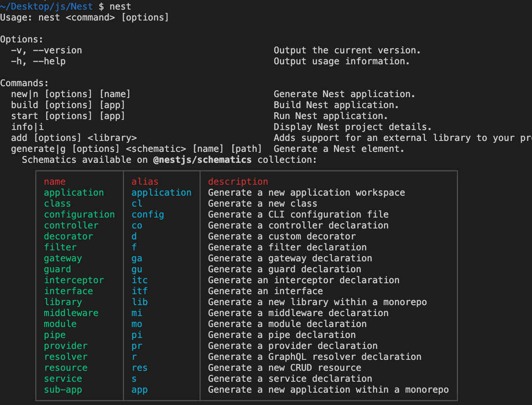Click the bold '@nestjs/schematics' text
This screenshot has height=405, width=532.
point(203,160)
